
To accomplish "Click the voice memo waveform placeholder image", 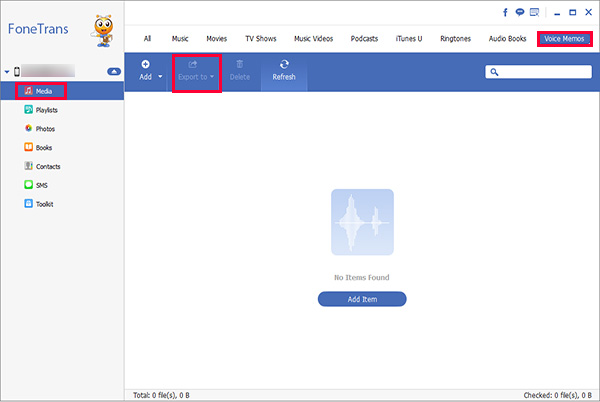I will pos(362,222).
